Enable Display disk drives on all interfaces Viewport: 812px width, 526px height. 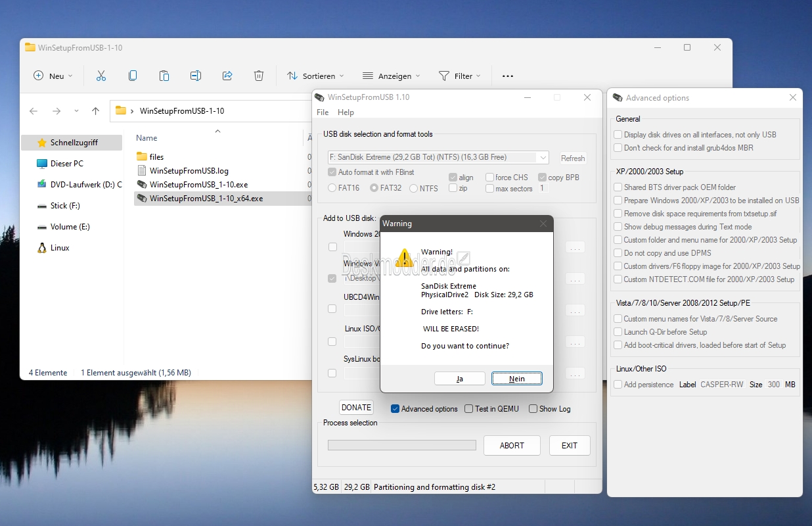618,135
